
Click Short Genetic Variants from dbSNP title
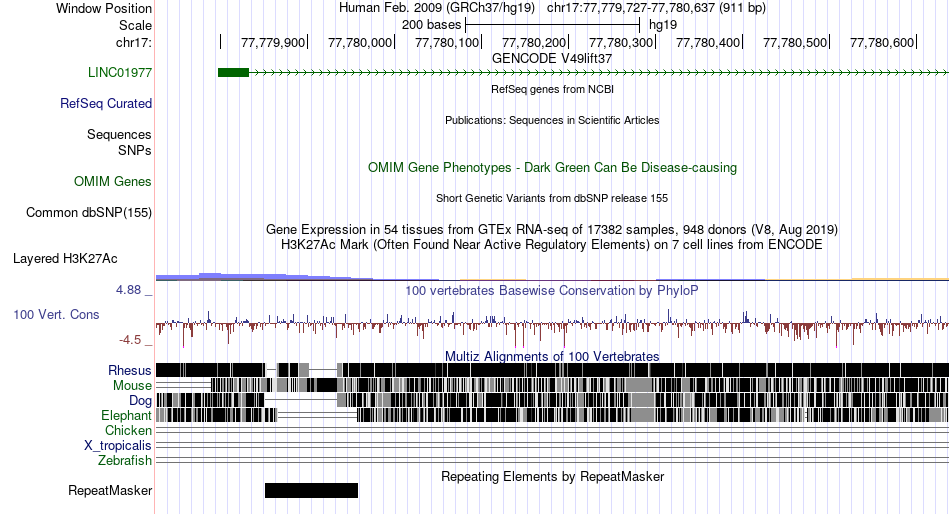[552, 198]
